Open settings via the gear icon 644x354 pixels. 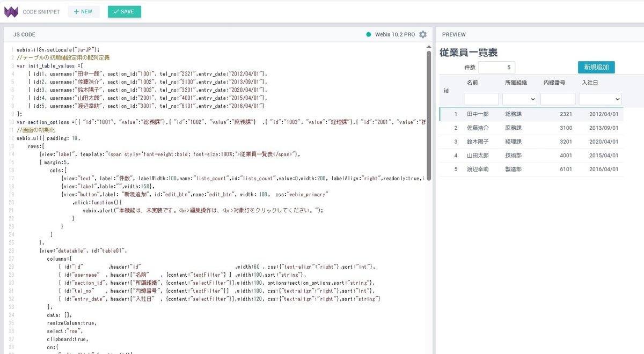(423, 34)
